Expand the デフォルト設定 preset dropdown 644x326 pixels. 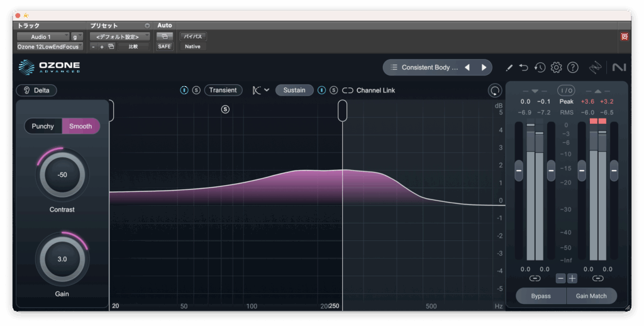(119, 37)
